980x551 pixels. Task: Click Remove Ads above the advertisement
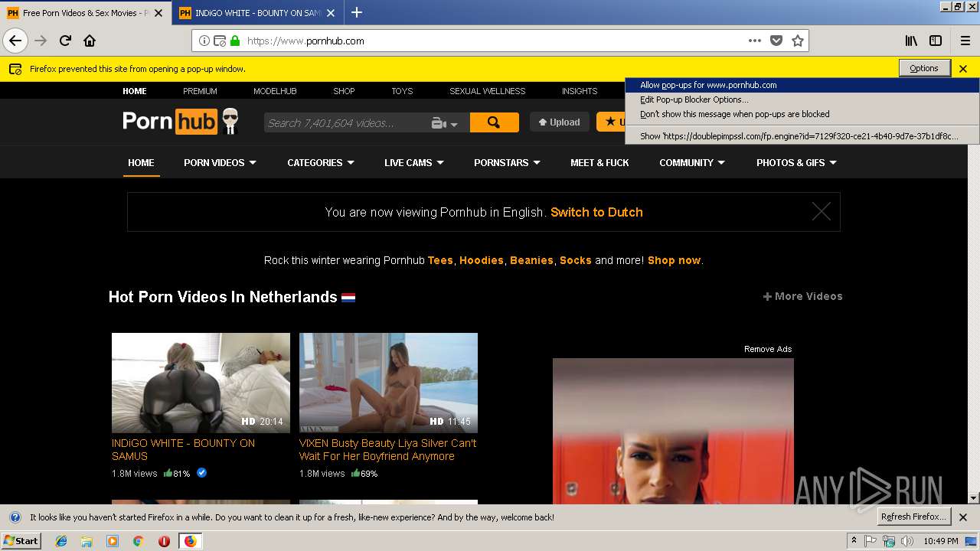768,349
